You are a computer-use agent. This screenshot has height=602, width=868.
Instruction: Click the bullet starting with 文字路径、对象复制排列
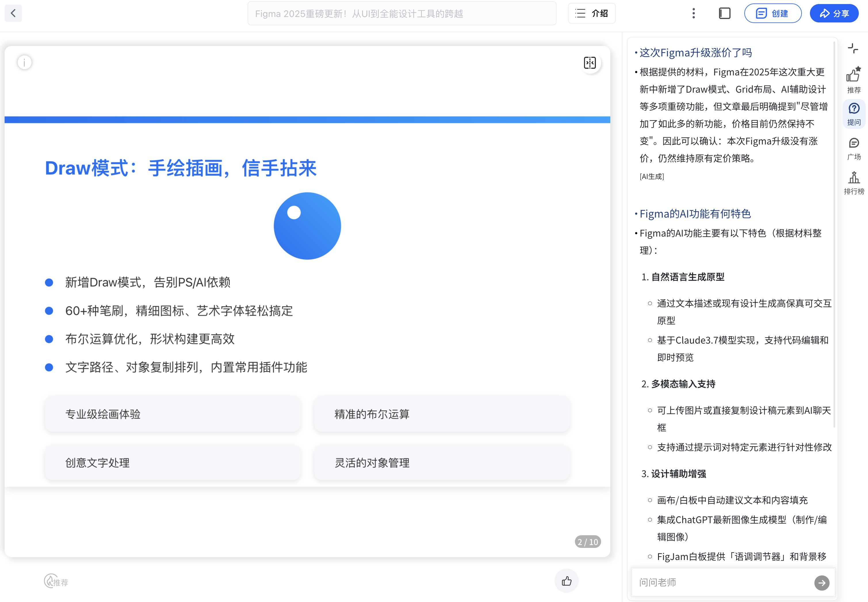tap(186, 367)
